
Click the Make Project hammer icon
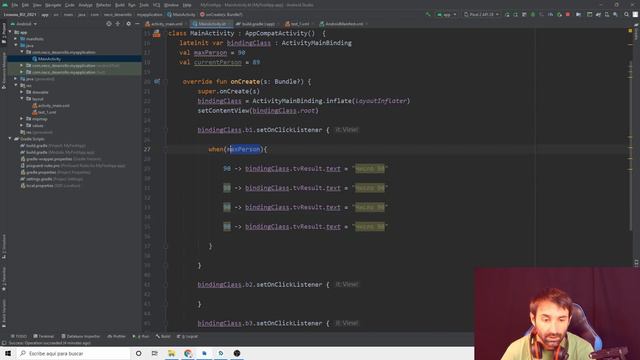pyautogui.click(x=427, y=14)
